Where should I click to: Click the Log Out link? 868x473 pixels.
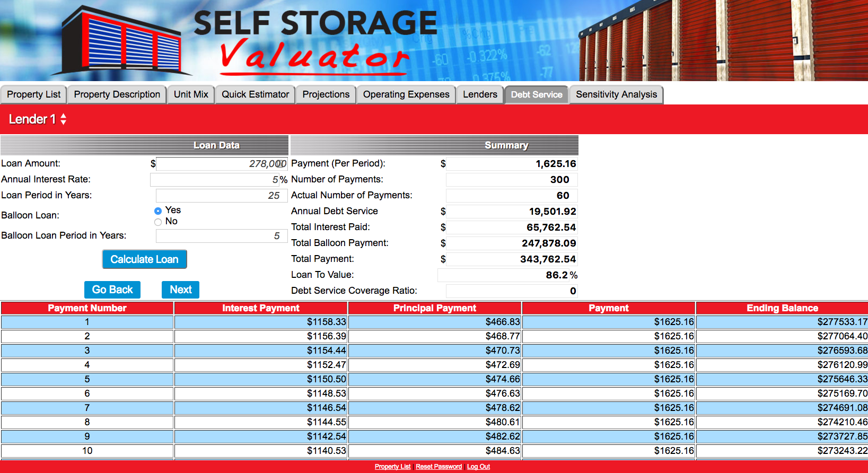(x=478, y=467)
